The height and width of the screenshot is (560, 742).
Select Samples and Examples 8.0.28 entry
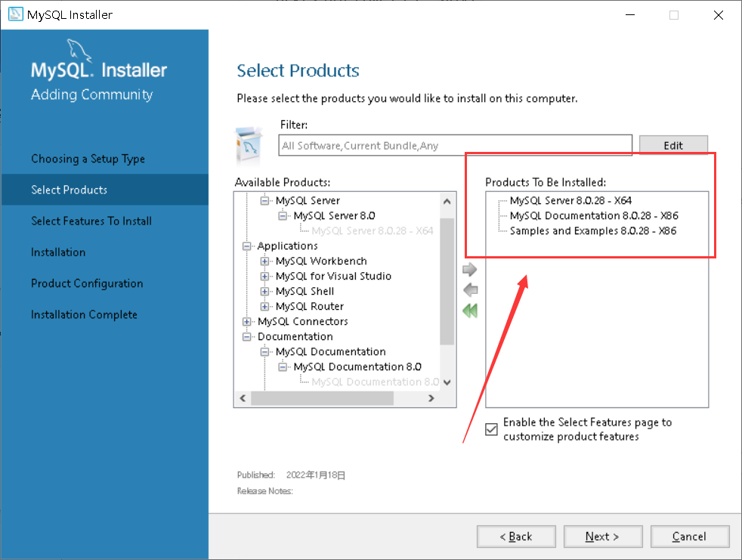pyautogui.click(x=592, y=230)
